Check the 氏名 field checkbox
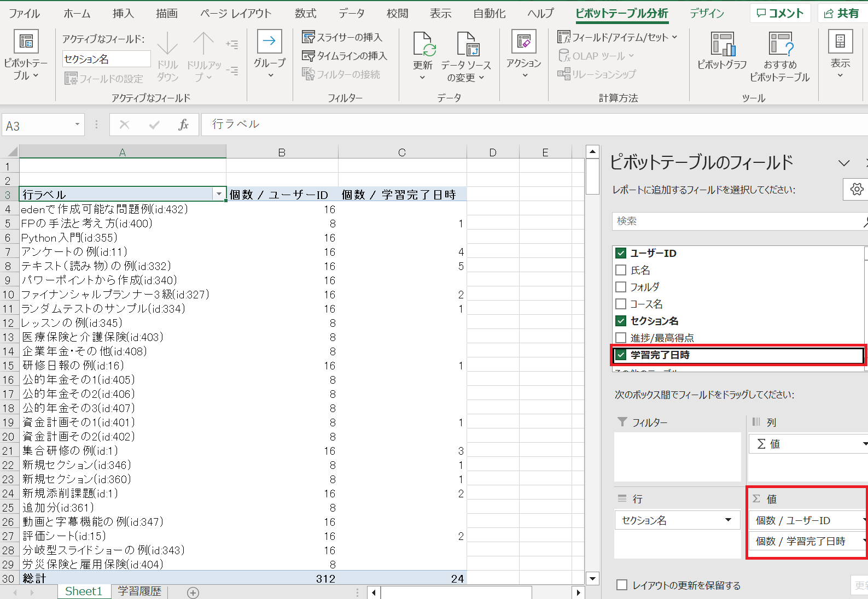The height and width of the screenshot is (599, 868). tap(621, 270)
